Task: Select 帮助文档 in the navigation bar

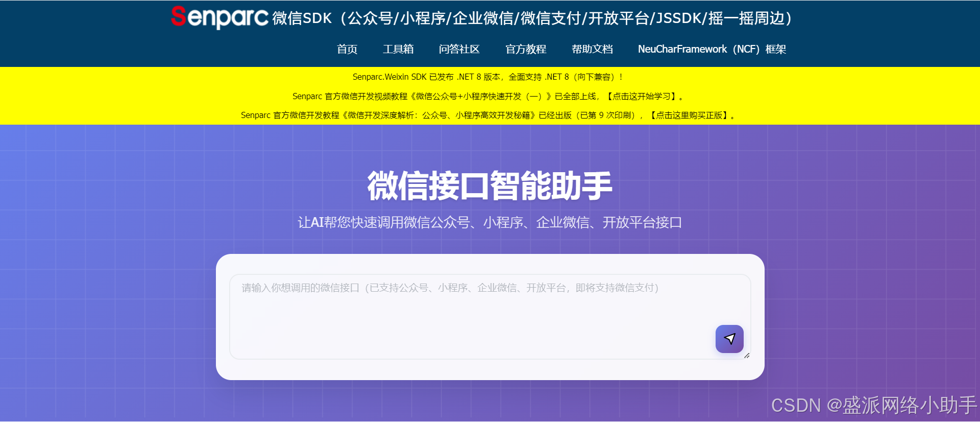Action: (592, 49)
